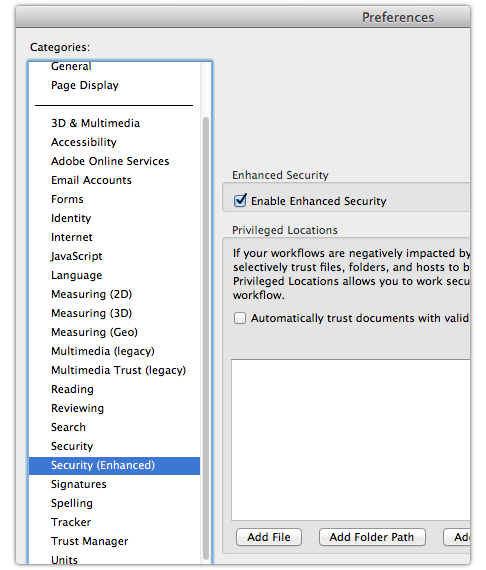Select the highlighted Security (Enhanced) item

[x=115, y=465]
